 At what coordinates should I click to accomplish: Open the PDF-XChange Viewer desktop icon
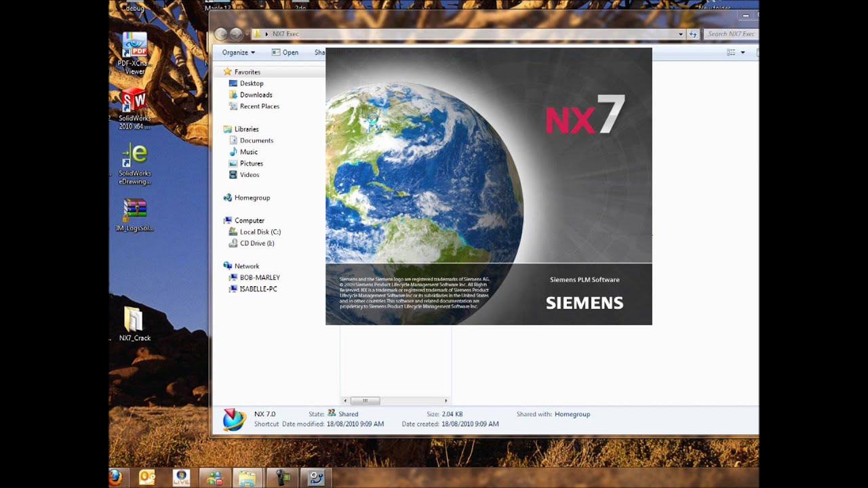click(134, 53)
